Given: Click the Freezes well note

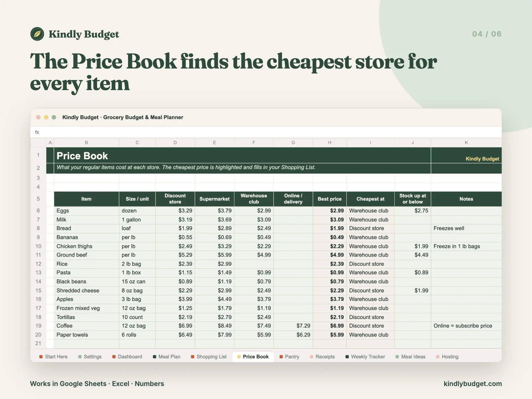Looking at the screenshot, I should [466, 228].
